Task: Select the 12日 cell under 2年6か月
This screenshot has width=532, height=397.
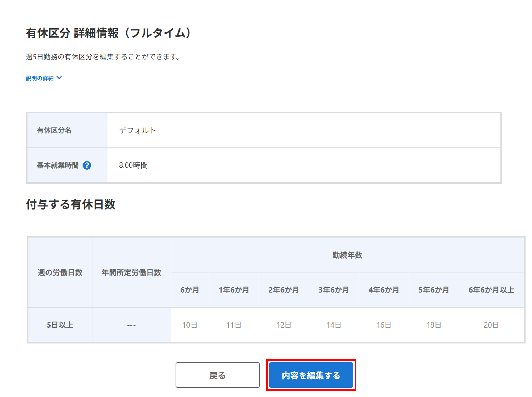Action: pos(284,325)
